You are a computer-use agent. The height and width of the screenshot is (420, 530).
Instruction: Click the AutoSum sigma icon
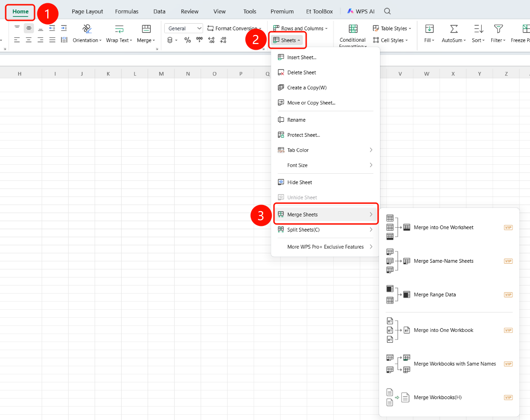tap(454, 29)
